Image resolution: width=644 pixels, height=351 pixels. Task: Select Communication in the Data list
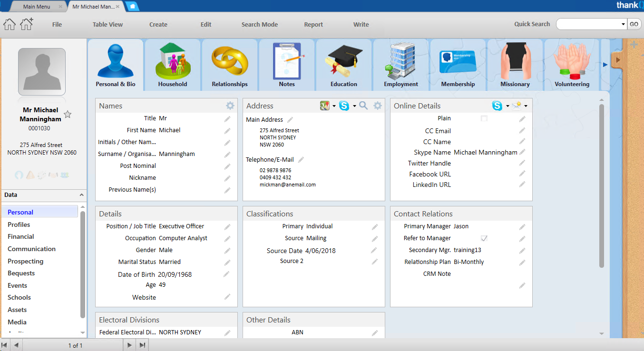tap(31, 249)
